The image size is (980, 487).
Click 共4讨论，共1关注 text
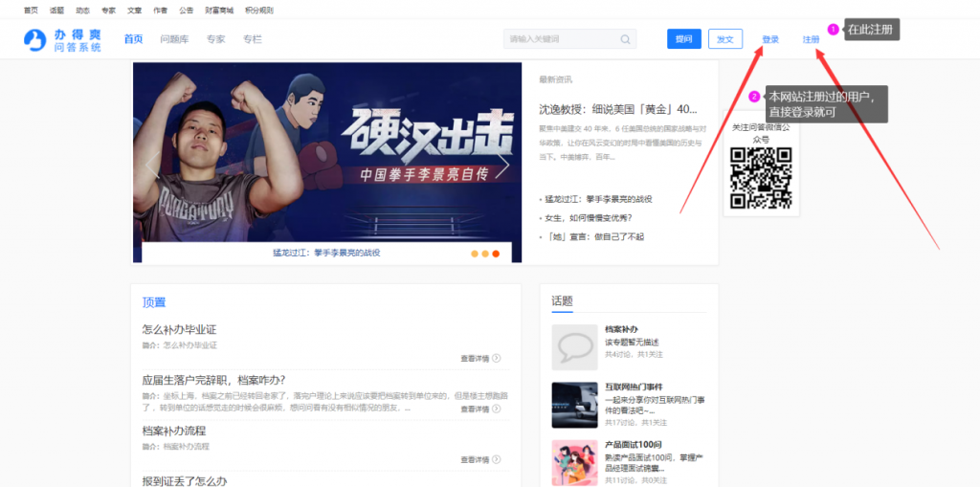(634, 354)
